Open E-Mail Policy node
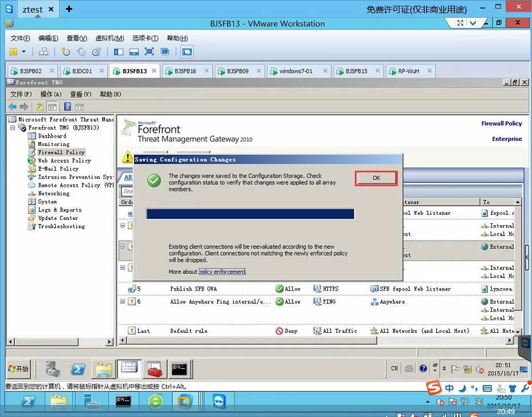The width and height of the screenshot is (532, 417). coord(58,169)
